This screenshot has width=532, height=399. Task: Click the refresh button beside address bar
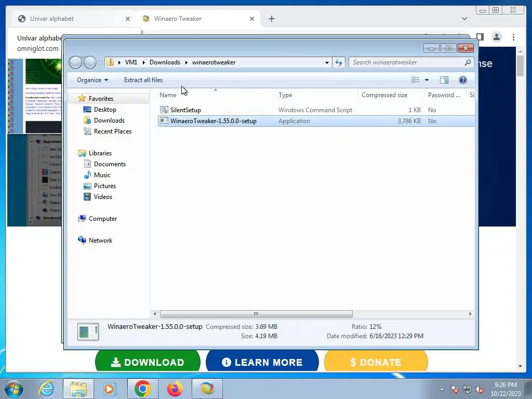coord(339,62)
